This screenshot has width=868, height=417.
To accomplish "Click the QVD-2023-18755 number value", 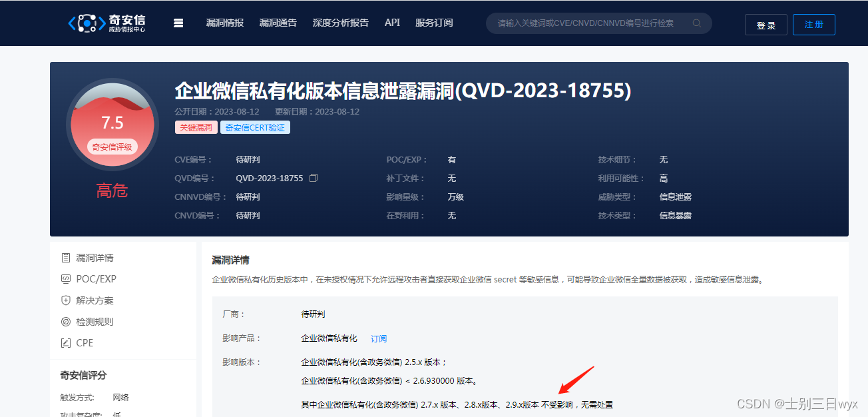I will point(270,179).
